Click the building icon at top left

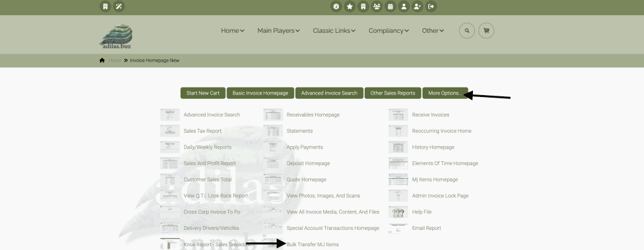click(106, 6)
